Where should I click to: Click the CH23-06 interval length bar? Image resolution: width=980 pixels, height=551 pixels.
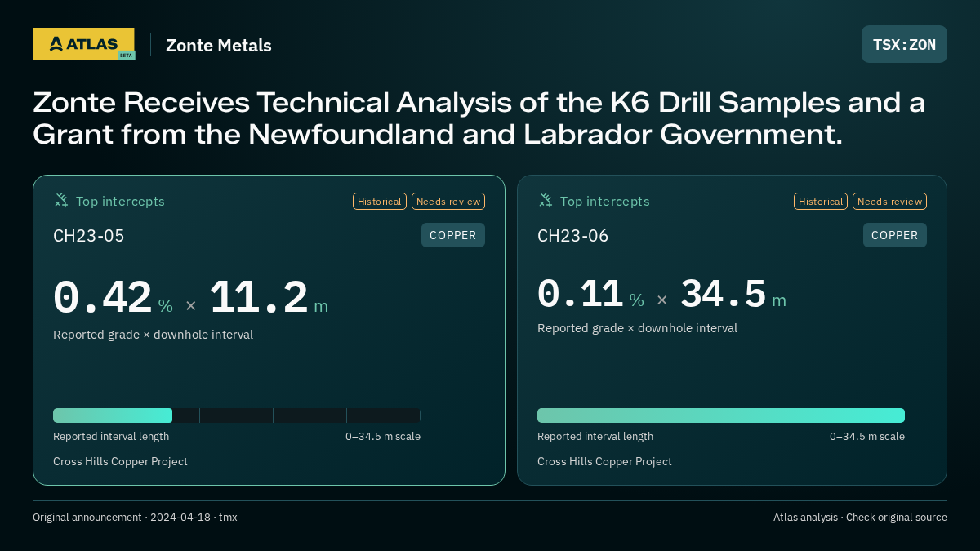click(x=721, y=415)
